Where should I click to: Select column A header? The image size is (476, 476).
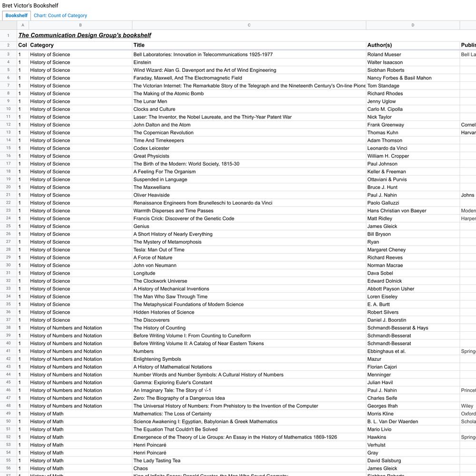(x=23, y=25)
